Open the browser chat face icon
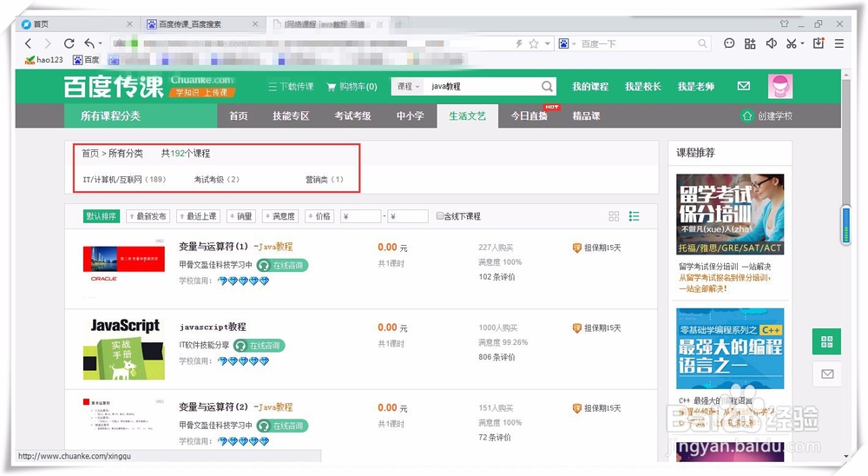This screenshot has width=868, height=476. pyautogui.click(x=729, y=43)
